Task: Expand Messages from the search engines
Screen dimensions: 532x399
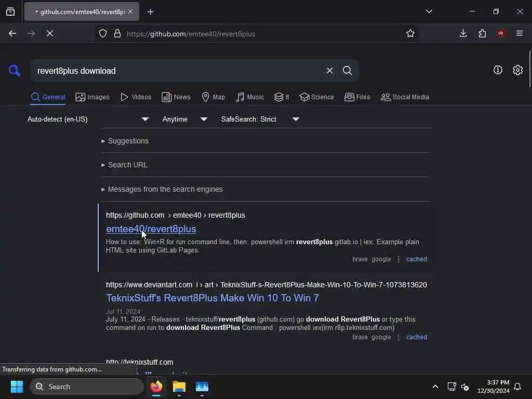Action: coord(162,189)
